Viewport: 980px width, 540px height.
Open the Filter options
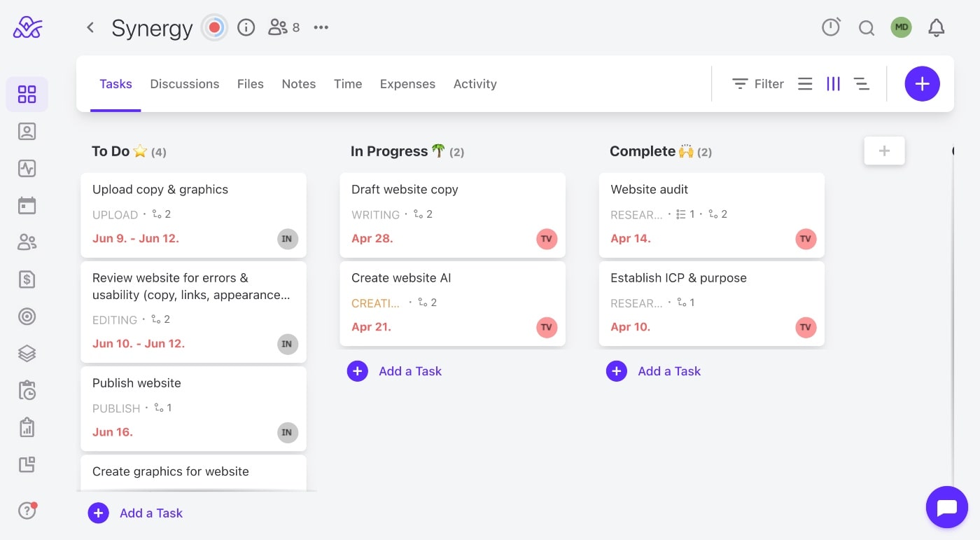click(x=758, y=84)
